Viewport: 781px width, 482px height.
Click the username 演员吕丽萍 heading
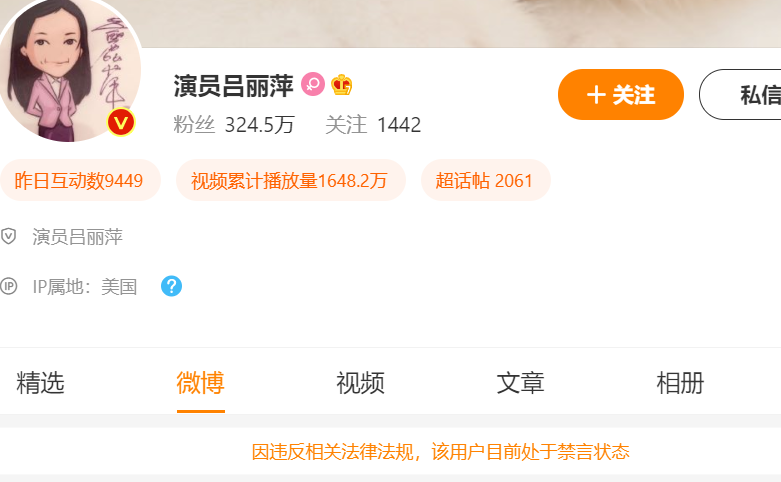[233, 86]
